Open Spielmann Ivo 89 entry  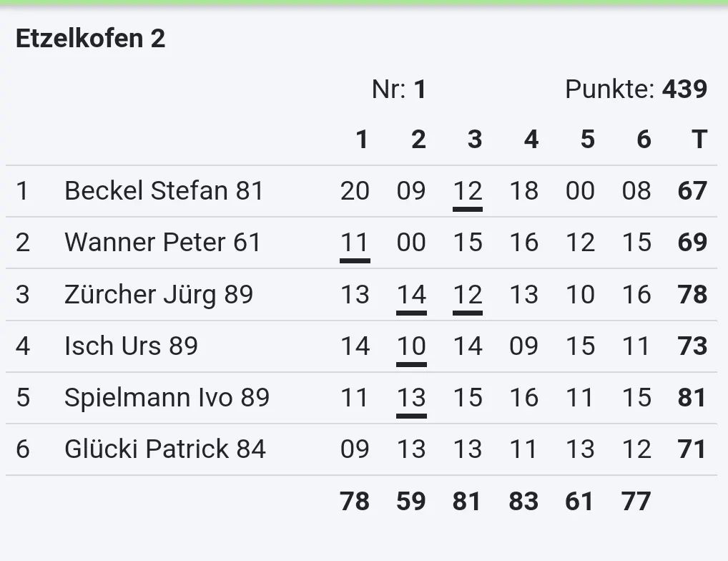(x=167, y=397)
